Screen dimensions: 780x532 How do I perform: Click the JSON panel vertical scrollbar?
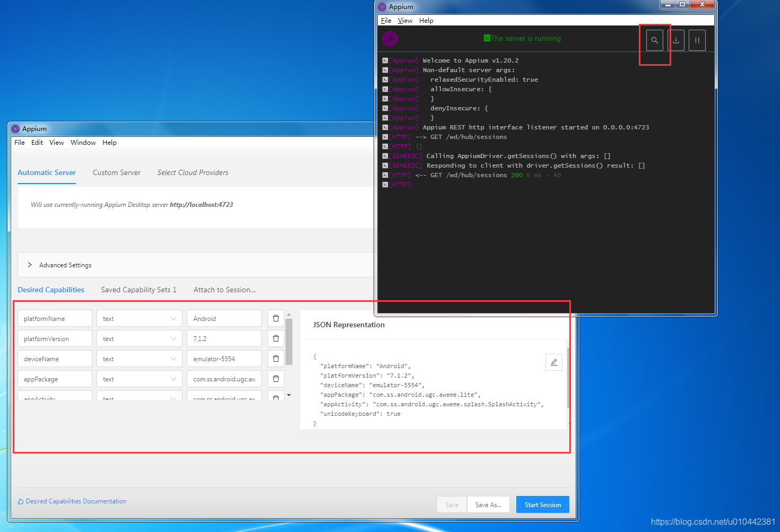tap(568, 378)
